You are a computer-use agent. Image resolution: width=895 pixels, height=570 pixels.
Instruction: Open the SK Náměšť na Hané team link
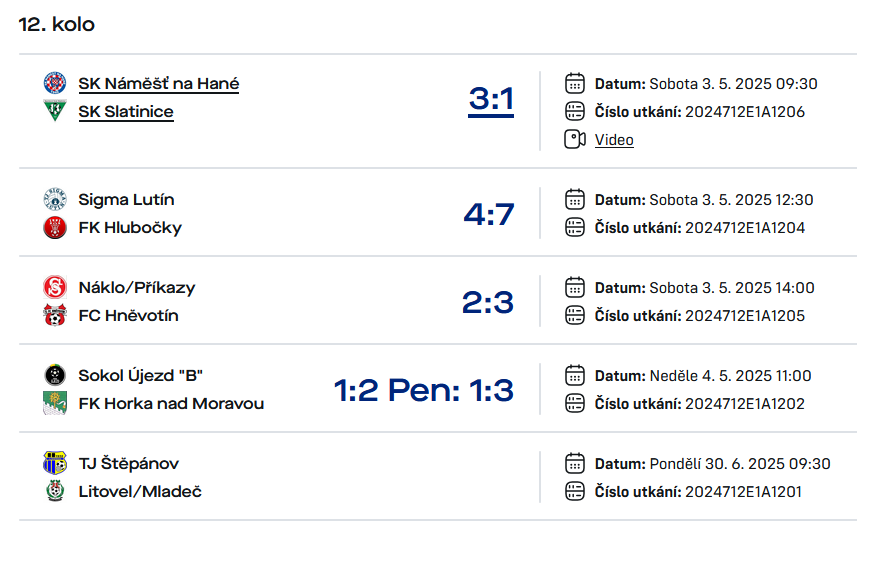tap(159, 84)
